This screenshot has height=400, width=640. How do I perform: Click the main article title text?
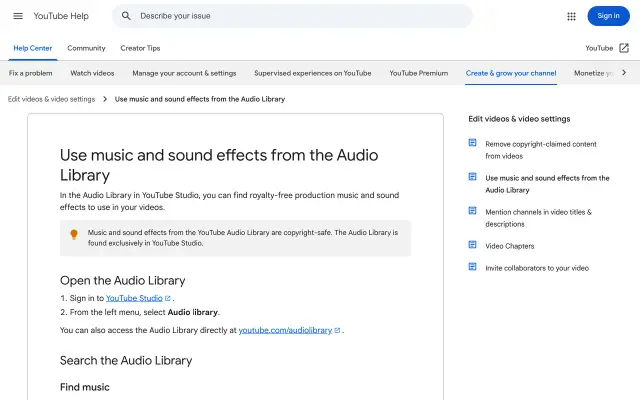219,165
